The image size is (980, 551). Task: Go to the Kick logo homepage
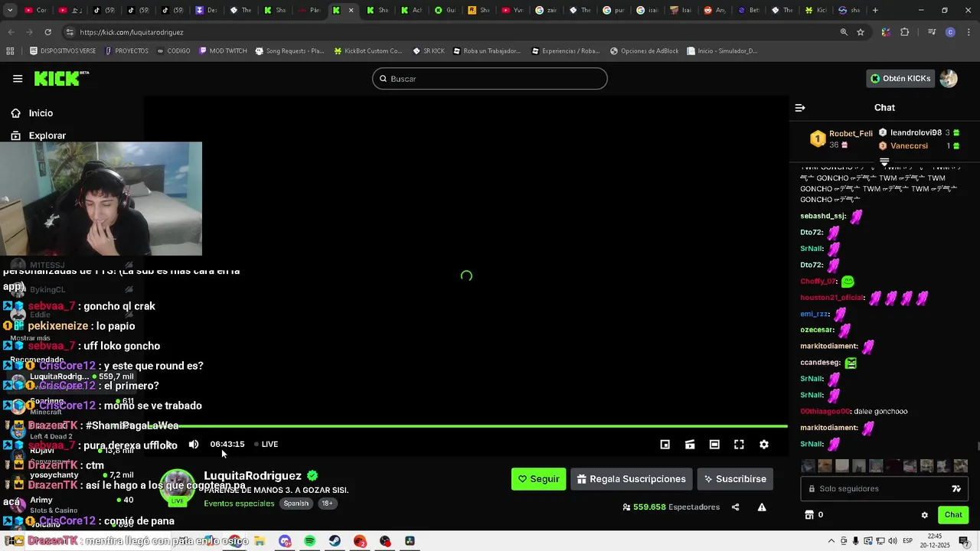coord(61,78)
